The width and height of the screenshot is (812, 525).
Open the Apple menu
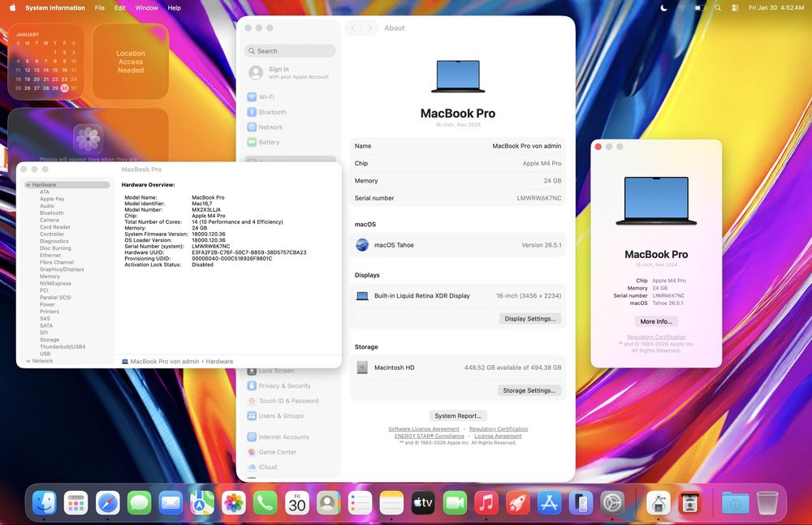pos(12,8)
